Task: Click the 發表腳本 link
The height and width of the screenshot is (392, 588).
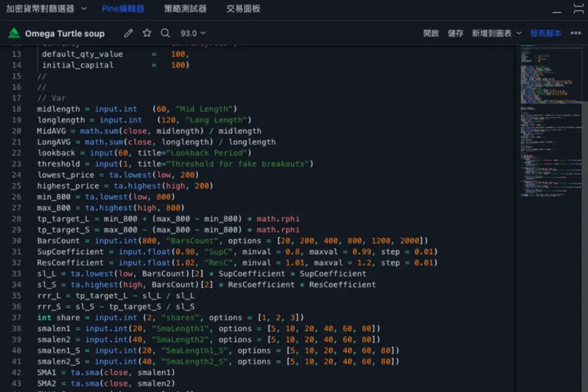Action: pos(546,33)
